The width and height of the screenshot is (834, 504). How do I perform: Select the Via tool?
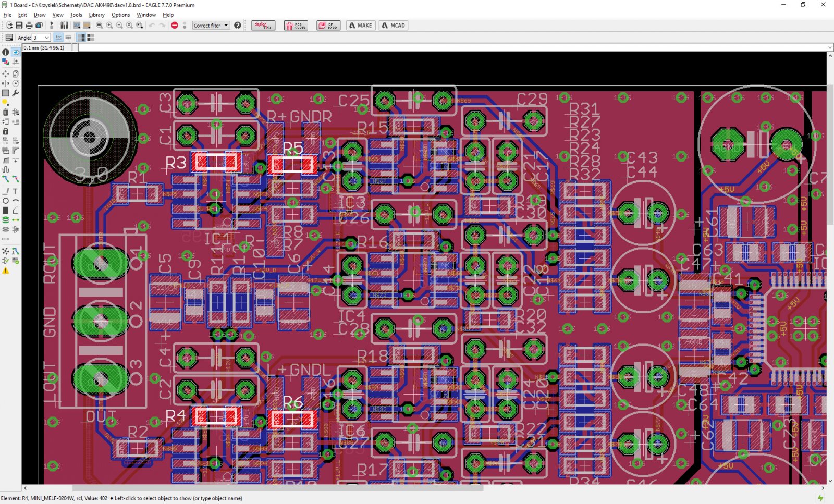(x=5, y=219)
